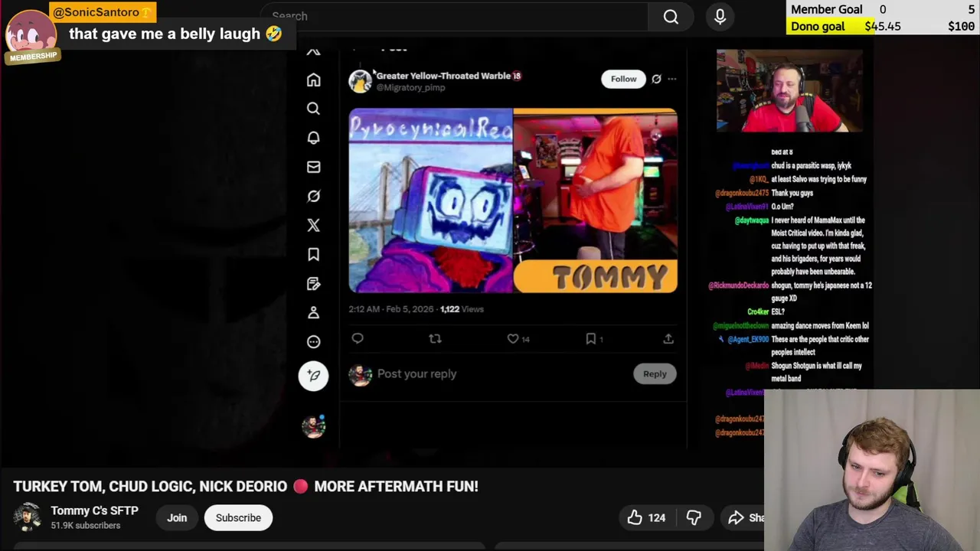980x551 pixels.
Task: Open the @Migratory_pimp handle link
Action: pyautogui.click(x=410, y=88)
